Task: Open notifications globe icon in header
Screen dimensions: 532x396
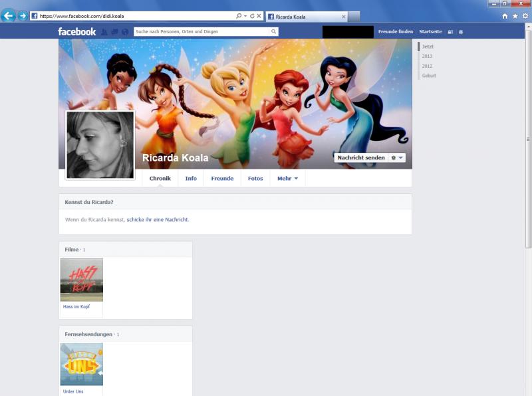Action: tap(124, 31)
